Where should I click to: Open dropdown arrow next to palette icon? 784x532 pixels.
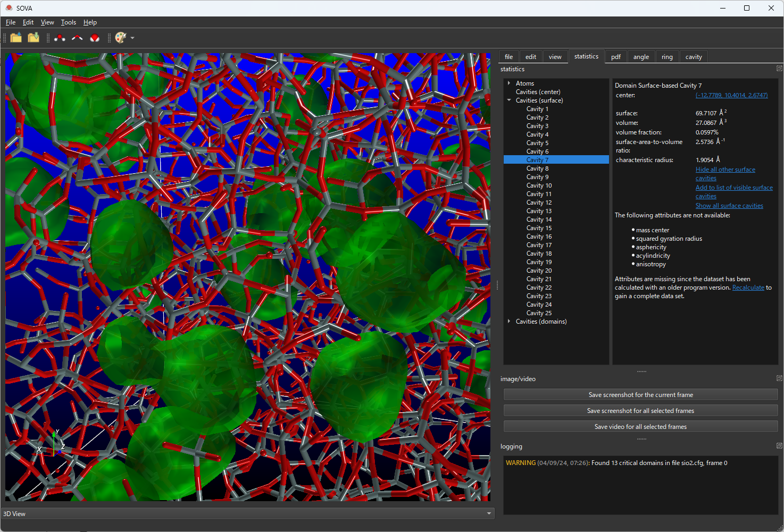(132, 38)
